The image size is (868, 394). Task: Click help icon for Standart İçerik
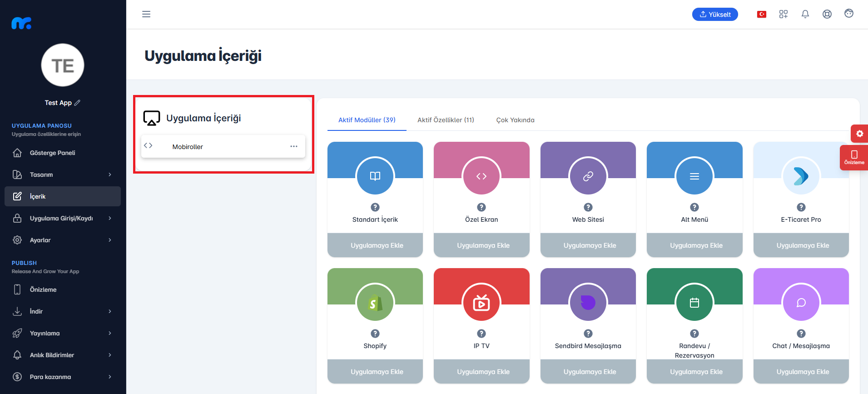pos(375,207)
